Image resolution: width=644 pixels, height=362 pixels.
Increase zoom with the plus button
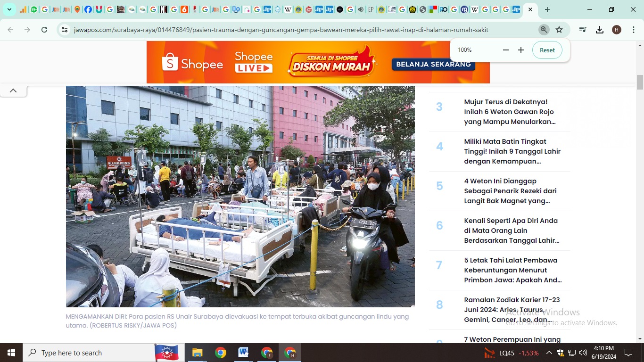pyautogui.click(x=521, y=50)
